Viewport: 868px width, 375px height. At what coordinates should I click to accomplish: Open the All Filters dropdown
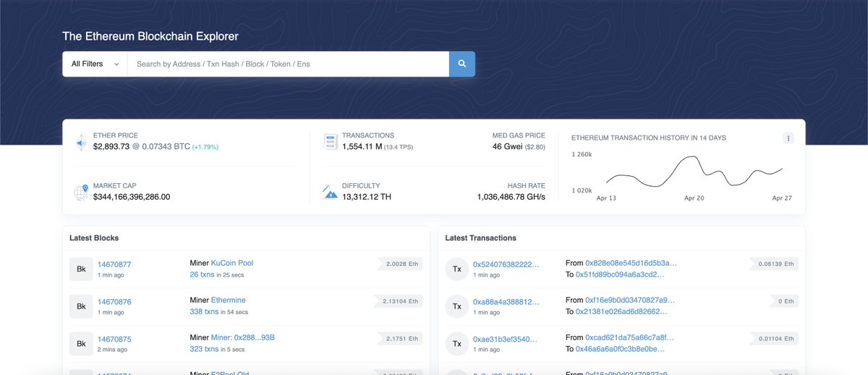pos(95,64)
